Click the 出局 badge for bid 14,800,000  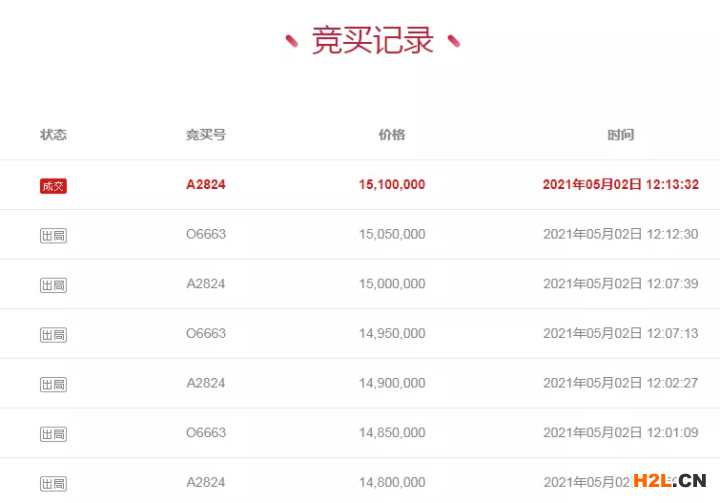(53, 483)
